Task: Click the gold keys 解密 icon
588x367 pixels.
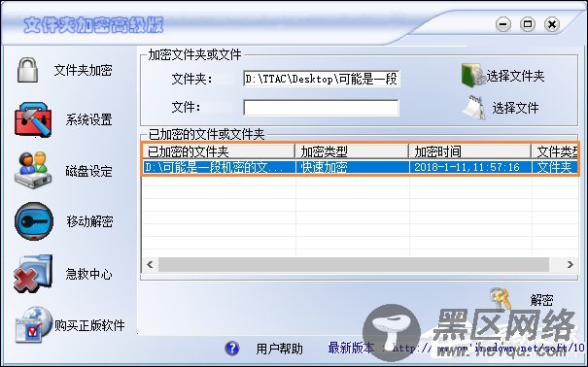Action: 501,298
